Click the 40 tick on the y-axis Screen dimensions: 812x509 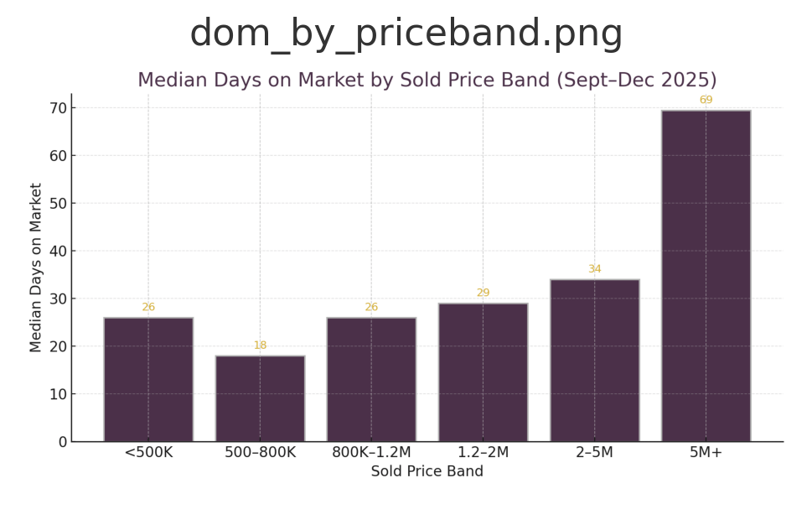point(57,251)
